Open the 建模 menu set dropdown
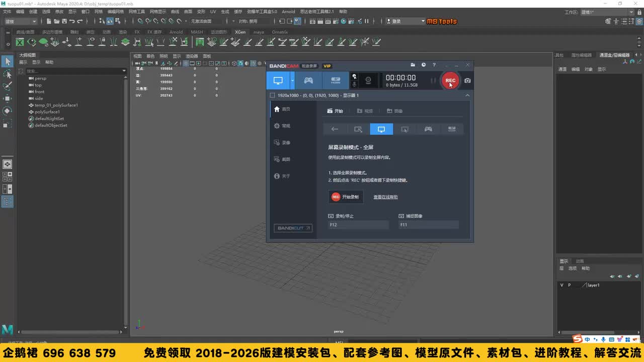The width and height of the screenshot is (644, 362). point(20,21)
